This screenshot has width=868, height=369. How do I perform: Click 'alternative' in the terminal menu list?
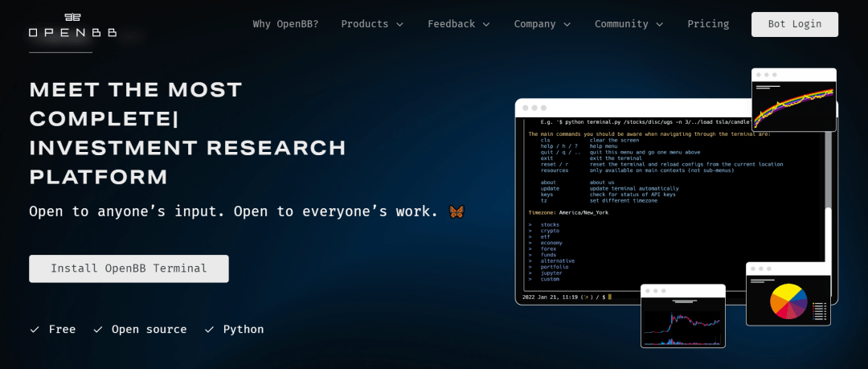tap(558, 261)
